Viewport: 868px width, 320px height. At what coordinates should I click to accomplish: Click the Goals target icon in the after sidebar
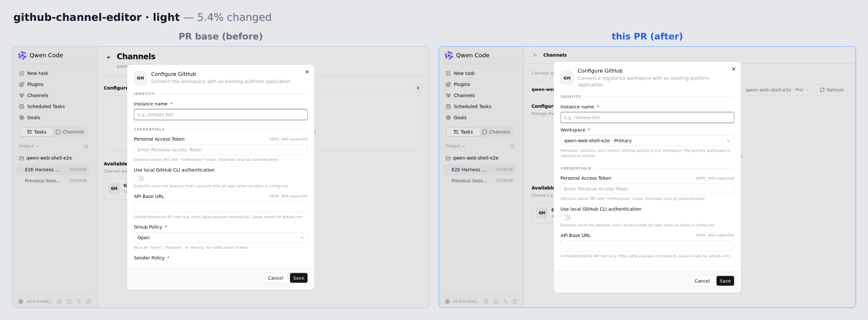(448, 118)
